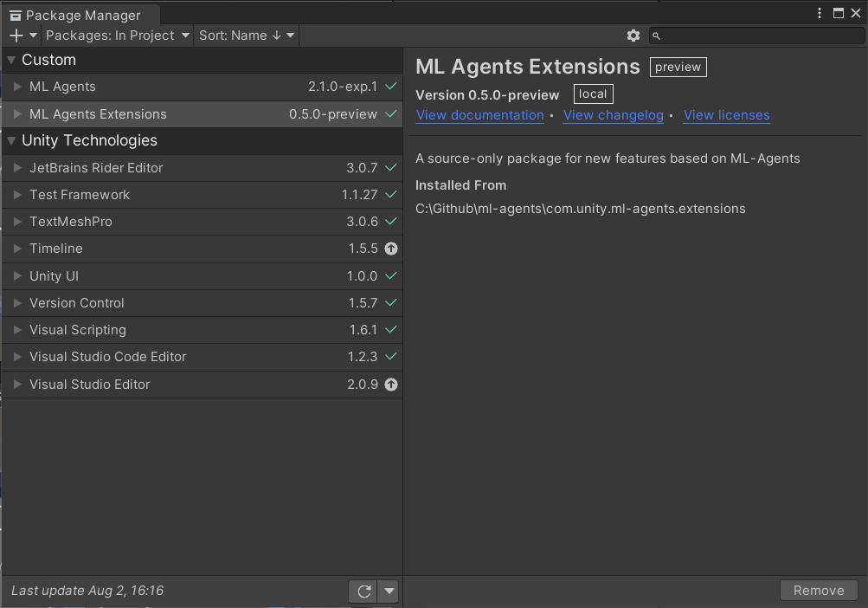Click ML Agents Extensions installed checkmark
Viewport: 868px width, 608px height.
pos(391,114)
